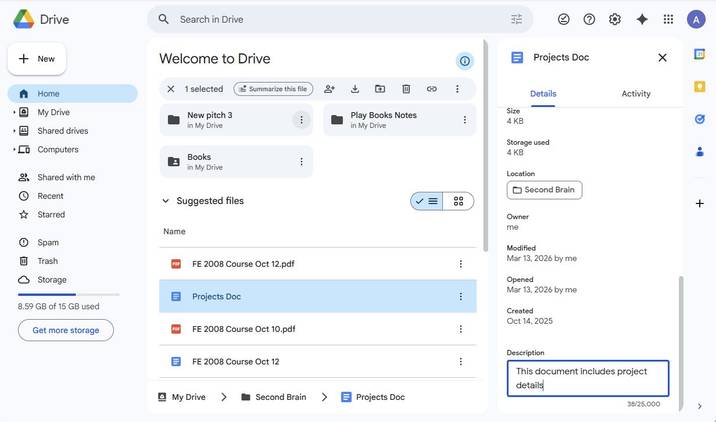Open Drive settings gear

pos(615,19)
